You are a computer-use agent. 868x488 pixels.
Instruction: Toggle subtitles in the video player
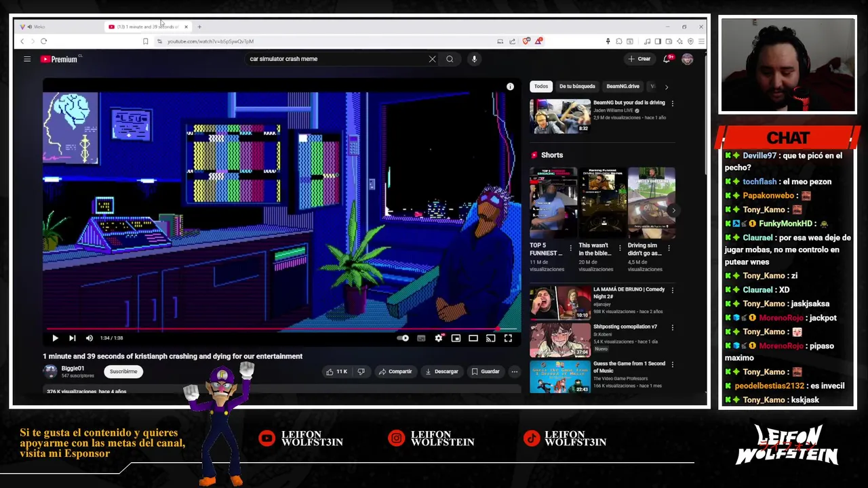pos(421,338)
